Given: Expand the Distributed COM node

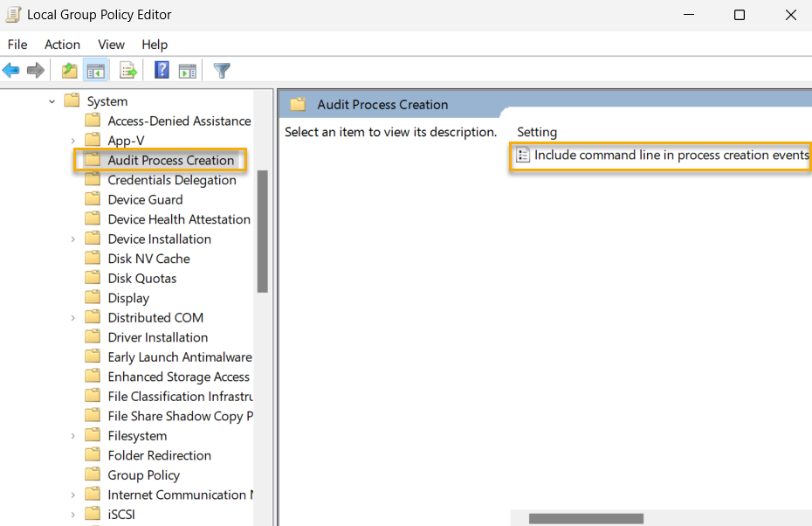Looking at the screenshot, I should point(73,317).
